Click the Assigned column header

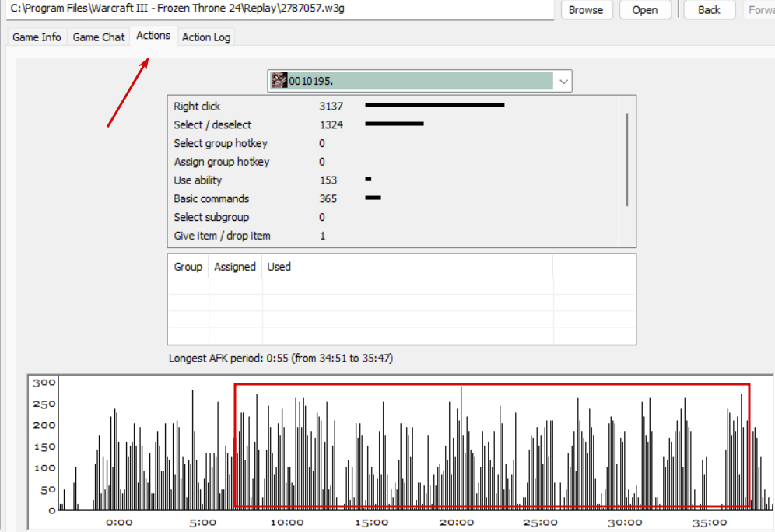235,267
